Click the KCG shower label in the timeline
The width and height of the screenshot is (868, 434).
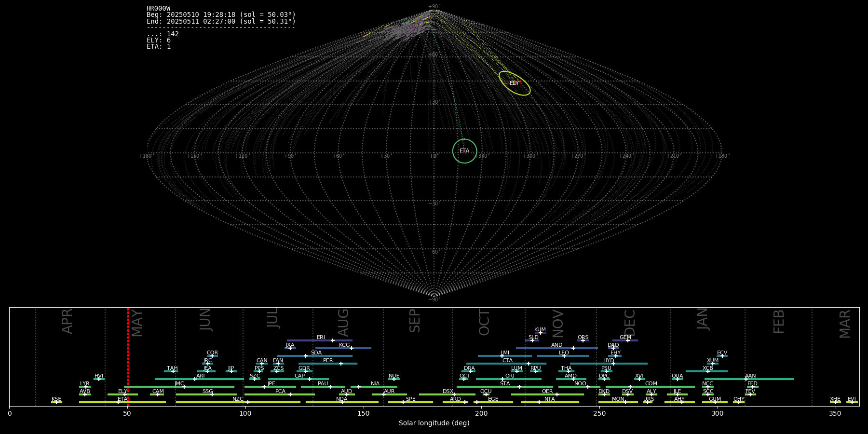pos(344,345)
